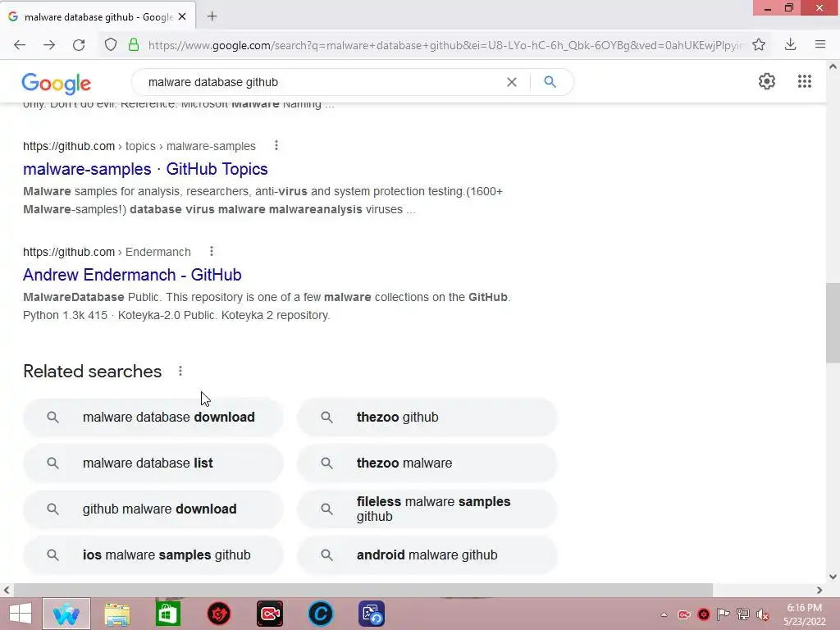
Task: Open the last pinned taskbar app
Action: click(372, 614)
